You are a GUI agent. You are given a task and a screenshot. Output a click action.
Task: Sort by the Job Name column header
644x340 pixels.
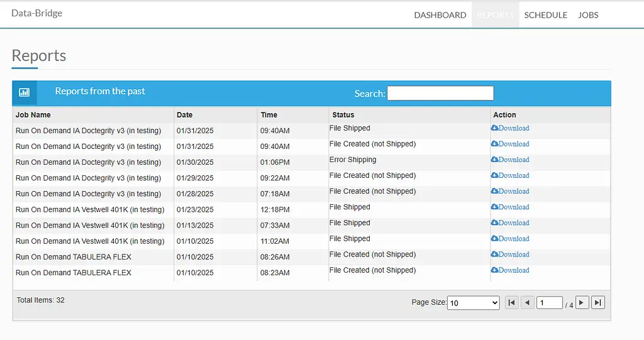(x=33, y=115)
